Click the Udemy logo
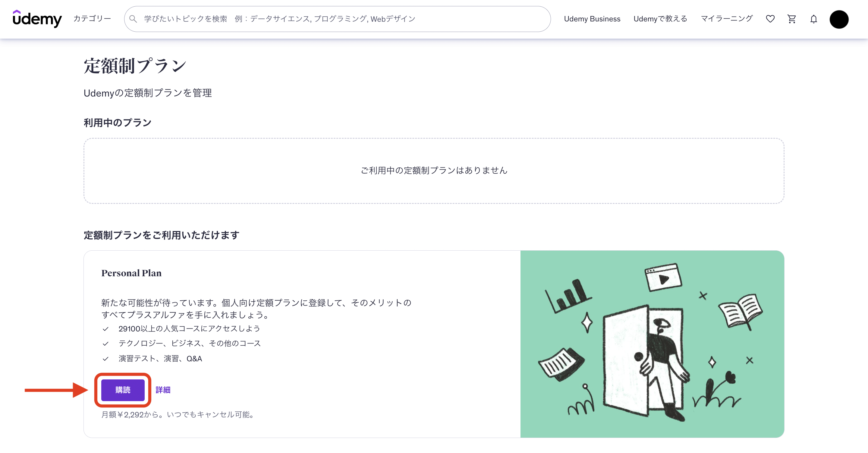This screenshot has height=453, width=868. [37, 19]
